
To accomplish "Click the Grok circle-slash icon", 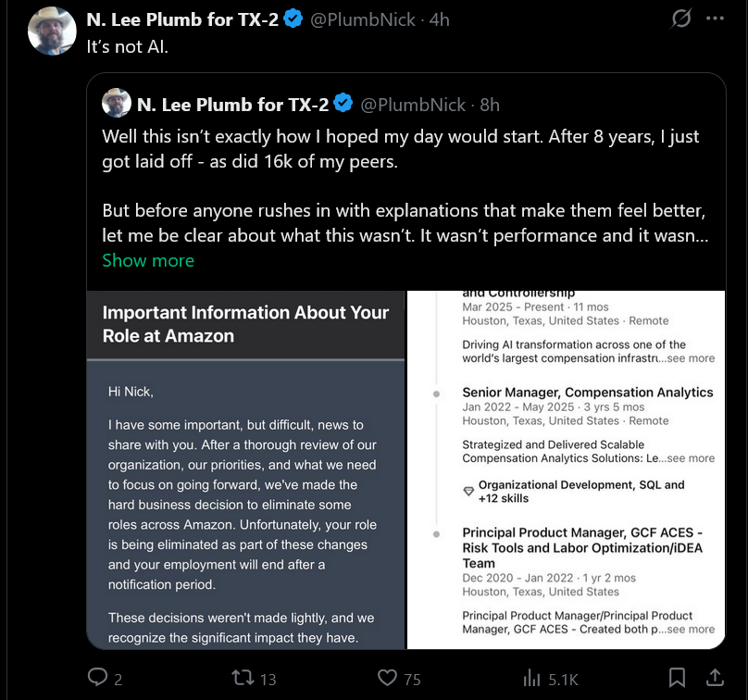I will [x=681, y=19].
